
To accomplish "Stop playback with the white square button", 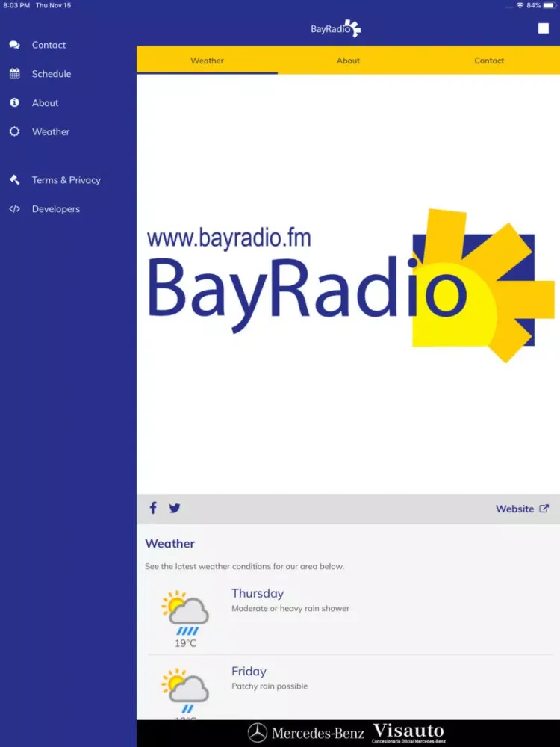I will click(544, 28).
